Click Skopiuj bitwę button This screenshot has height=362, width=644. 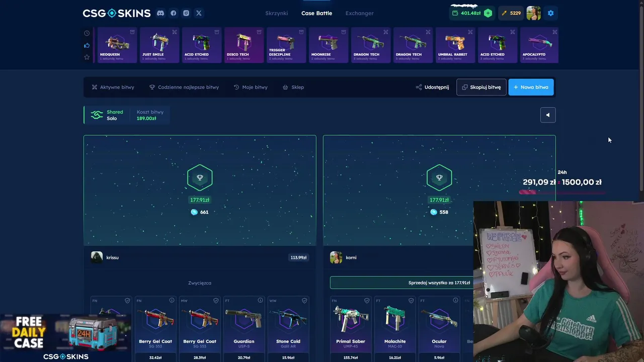click(481, 87)
